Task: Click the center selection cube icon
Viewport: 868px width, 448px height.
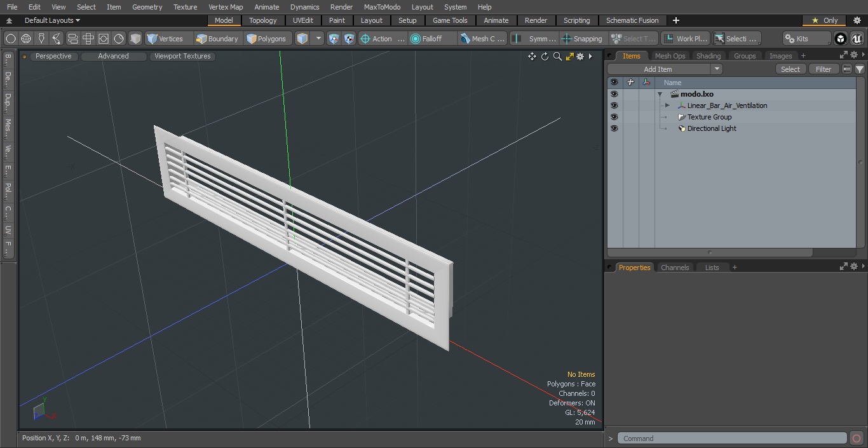Action: click(334, 39)
